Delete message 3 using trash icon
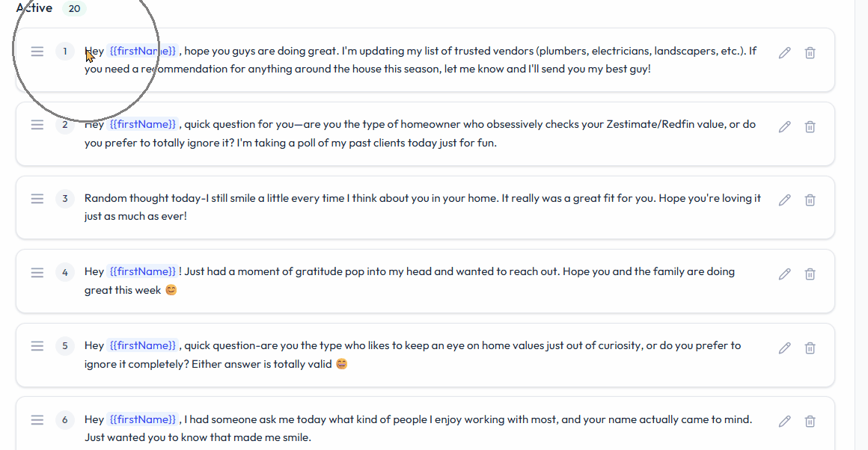The height and width of the screenshot is (450, 868). click(x=810, y=200)
